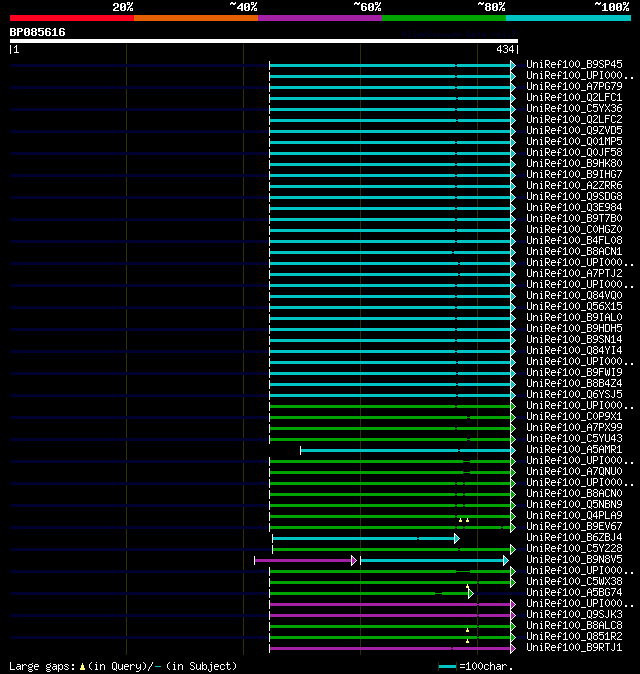Click the red 20% identity legend segment
Image resolution: width=640 pixels, height=674 pixels.
click(x=72, y=18)
